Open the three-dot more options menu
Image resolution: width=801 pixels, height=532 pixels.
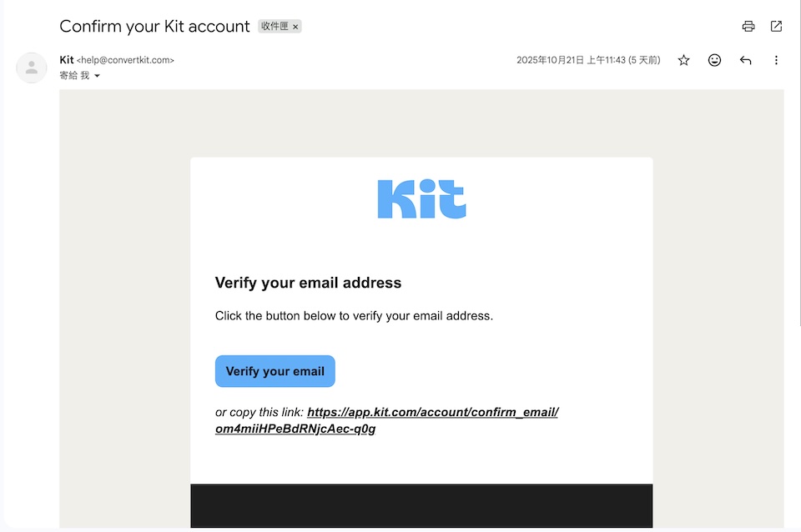[x=776, y=60]
